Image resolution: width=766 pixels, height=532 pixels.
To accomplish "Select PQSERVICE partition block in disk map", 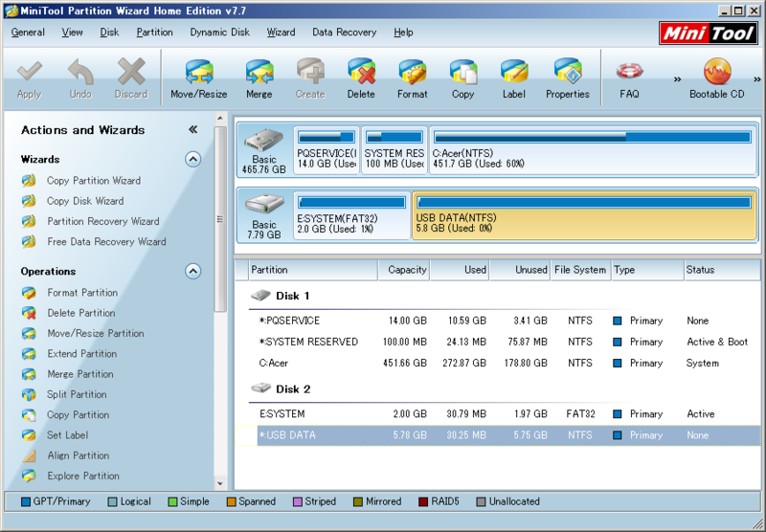I will pos(327,150).
